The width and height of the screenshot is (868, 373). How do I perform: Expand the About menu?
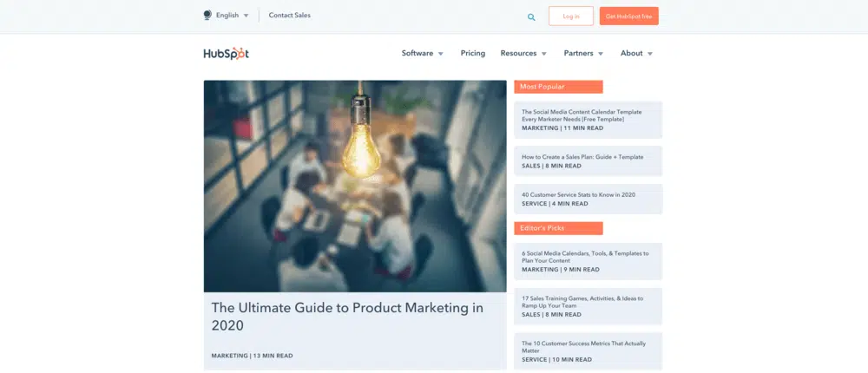635,54
